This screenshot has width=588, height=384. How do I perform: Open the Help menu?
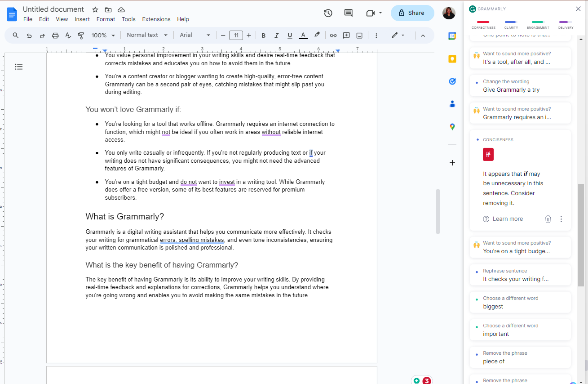tap(183, 19)
